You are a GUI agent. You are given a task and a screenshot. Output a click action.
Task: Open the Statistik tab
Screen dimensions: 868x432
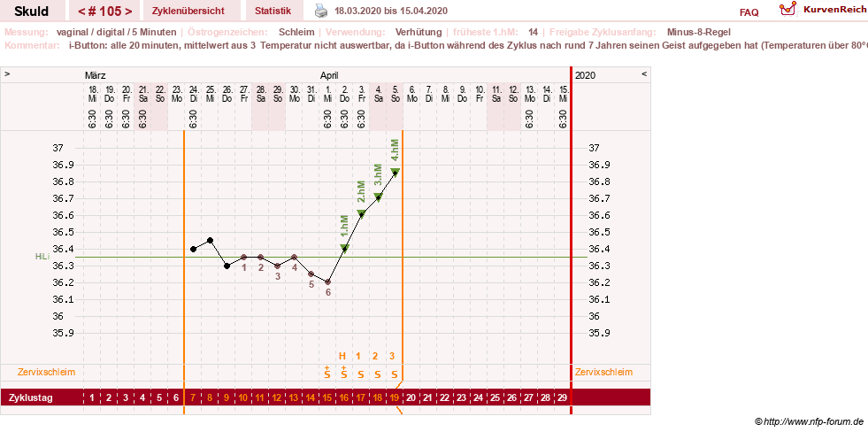pyautogui.click(x=273, y=11)
